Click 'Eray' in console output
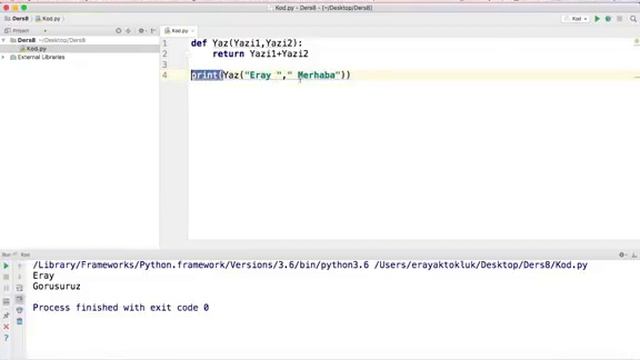 [x=43, y=276]
